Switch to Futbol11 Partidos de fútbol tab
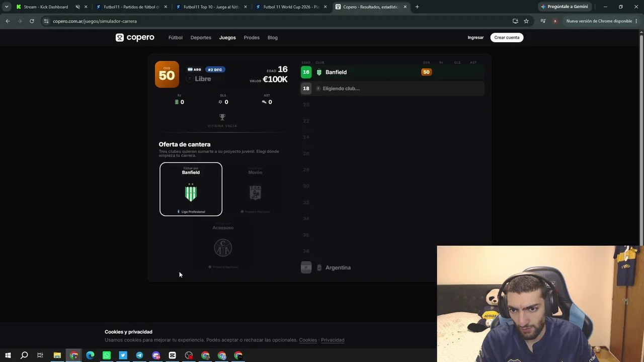 132,7
